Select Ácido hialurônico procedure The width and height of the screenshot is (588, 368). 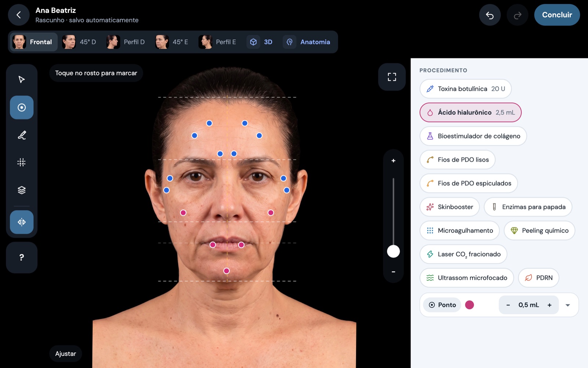[470, 112]
